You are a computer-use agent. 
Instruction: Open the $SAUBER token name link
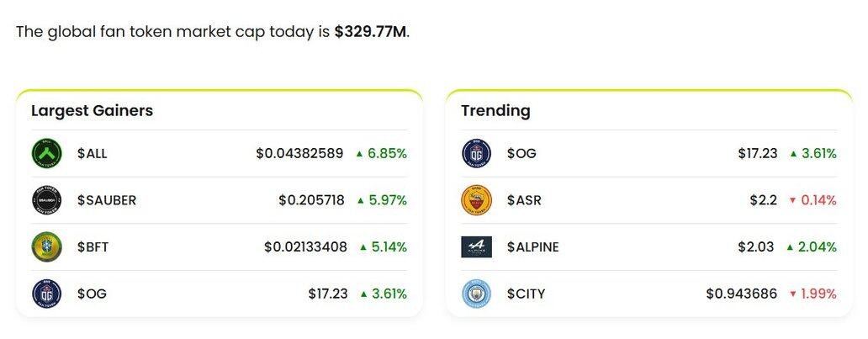pyautogui.click(x=106, y=200)
